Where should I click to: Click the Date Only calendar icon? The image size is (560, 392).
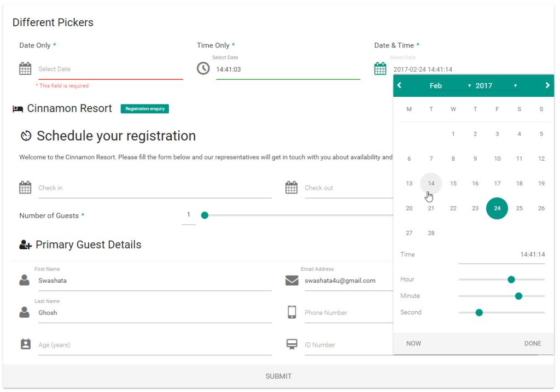pyautogui.click(x=25, y=68)
